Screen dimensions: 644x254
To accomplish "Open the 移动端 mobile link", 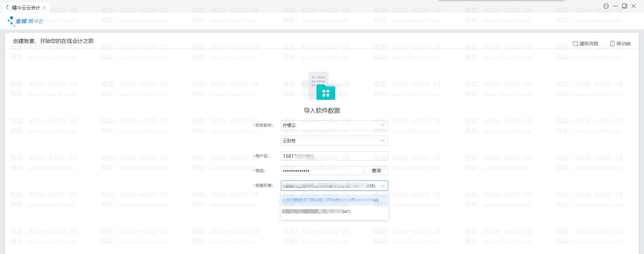I will 620,44.
